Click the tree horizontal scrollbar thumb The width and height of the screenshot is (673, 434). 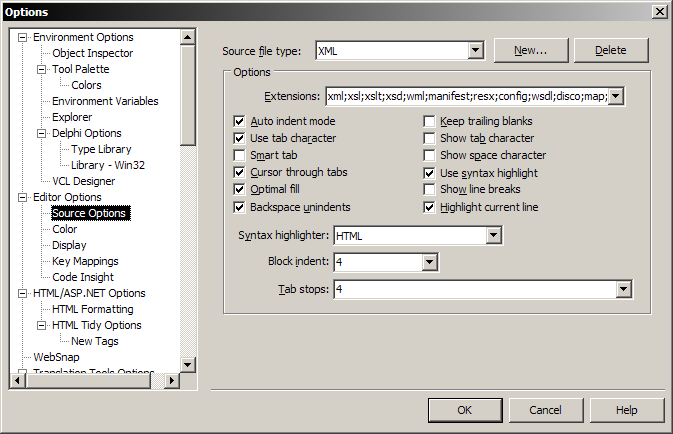(x=88, y=381)
